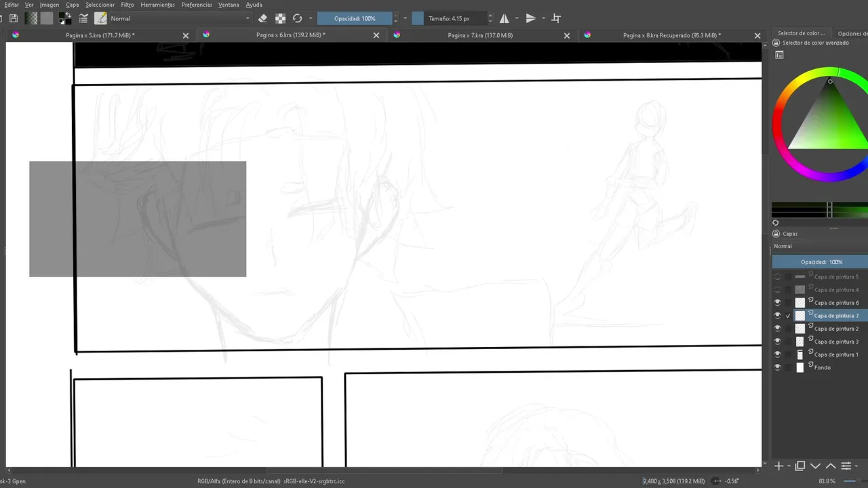
Task: Close the Pagina x 6.kra tab
Action: pos(376,35)
